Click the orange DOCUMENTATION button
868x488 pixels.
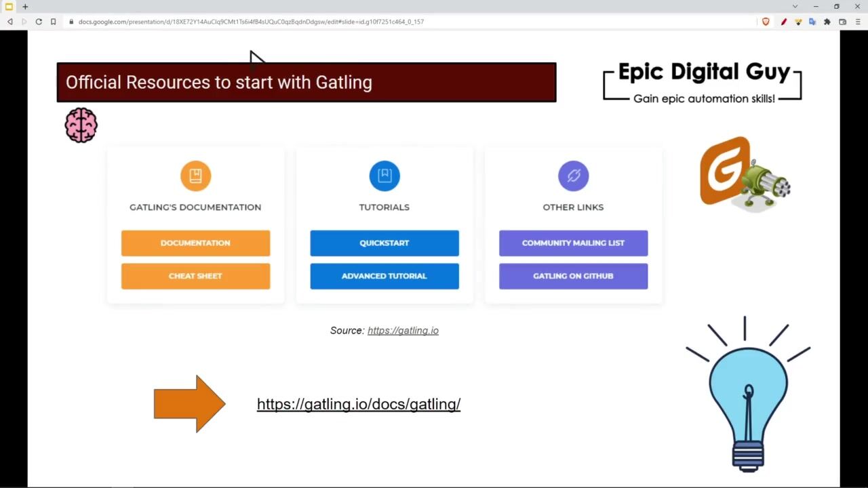coord(195,243)
